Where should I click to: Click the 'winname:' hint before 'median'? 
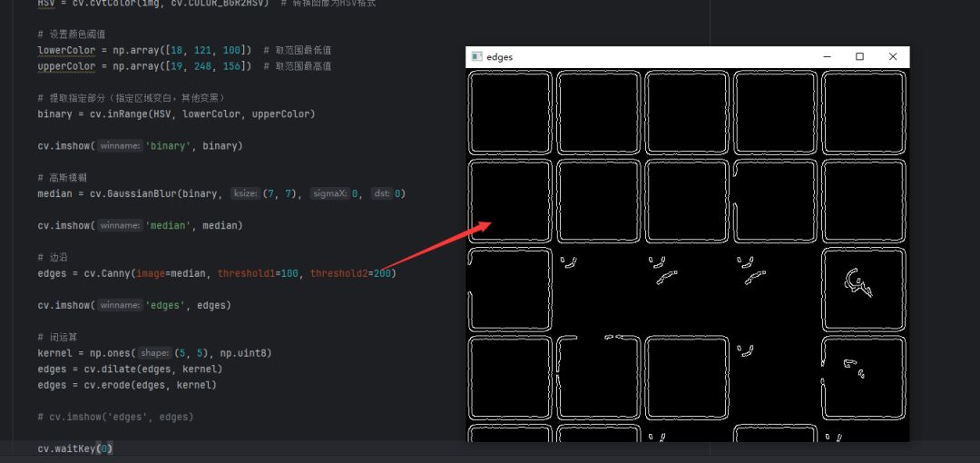point(120,225)
